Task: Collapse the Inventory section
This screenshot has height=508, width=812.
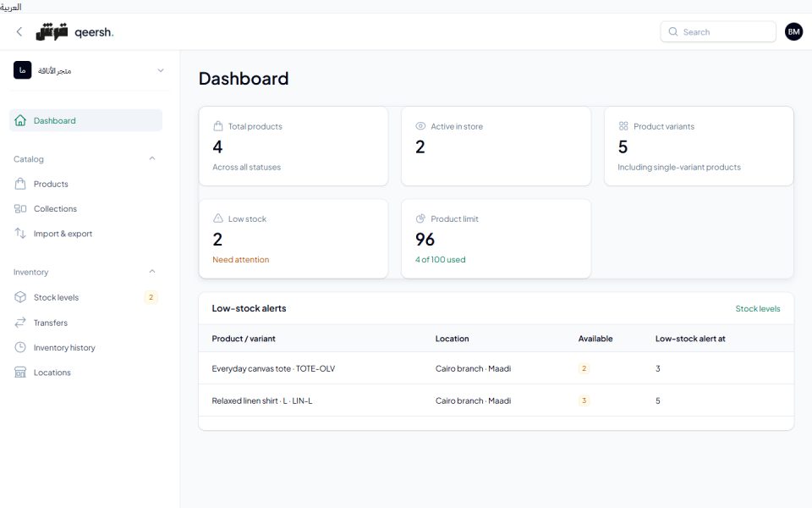Action: coord(152,272)
